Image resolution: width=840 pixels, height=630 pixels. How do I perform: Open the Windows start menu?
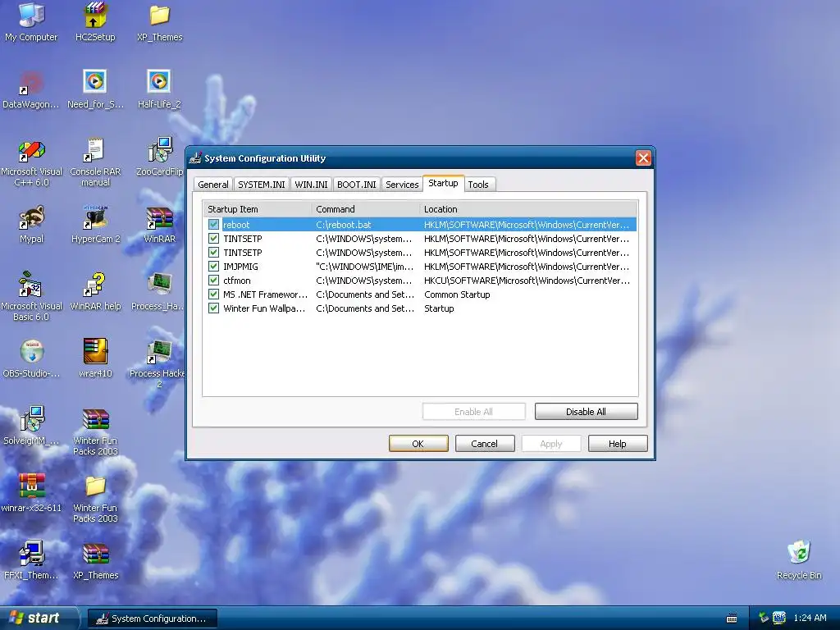click(38, 618)
